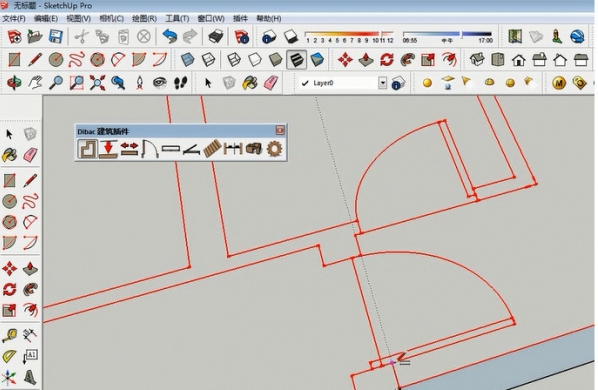Open the 视图(V) menu
This screenshot has height=390, width=598.
click(x=79, y=18)
